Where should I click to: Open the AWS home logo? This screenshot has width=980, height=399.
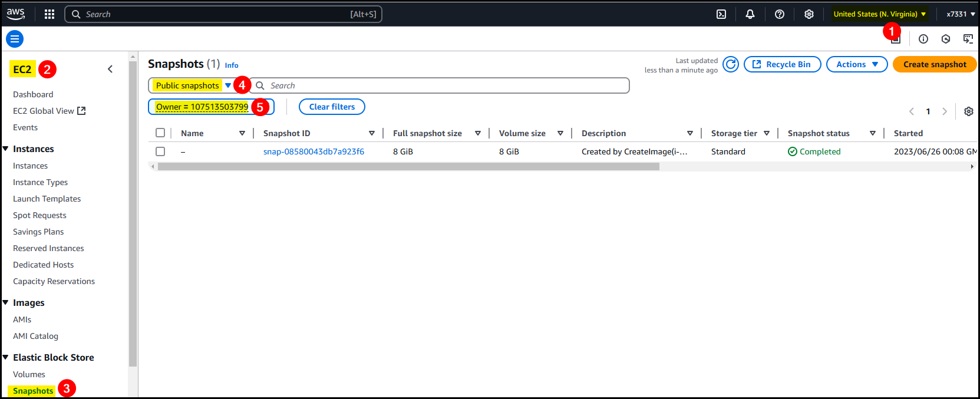coord(16,14)
